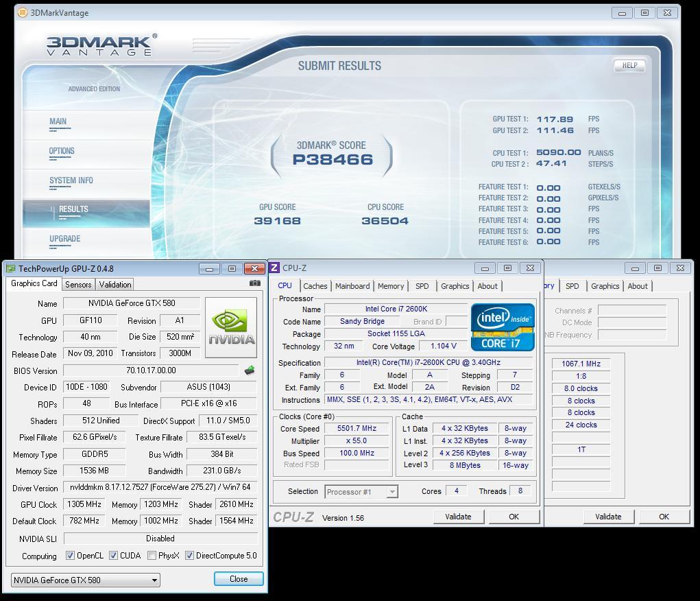Select the Graphics Card tab in GPU-Z

point(34,284)
